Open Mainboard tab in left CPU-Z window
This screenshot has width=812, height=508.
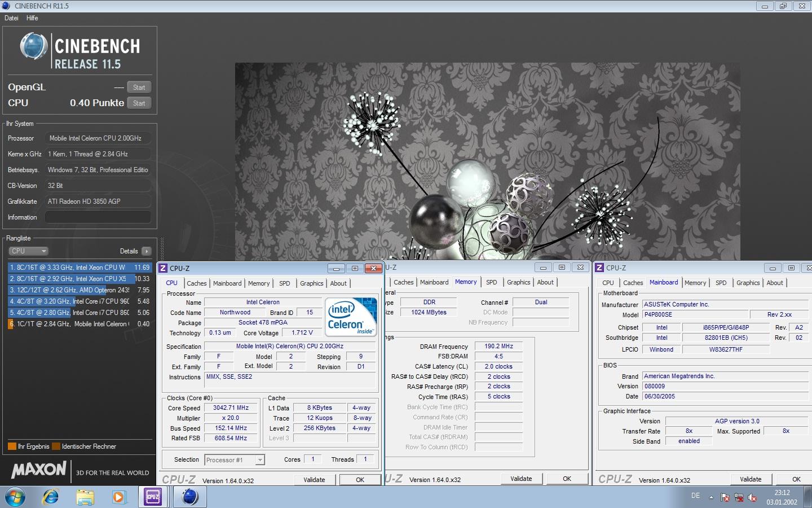tap(227, 283)
